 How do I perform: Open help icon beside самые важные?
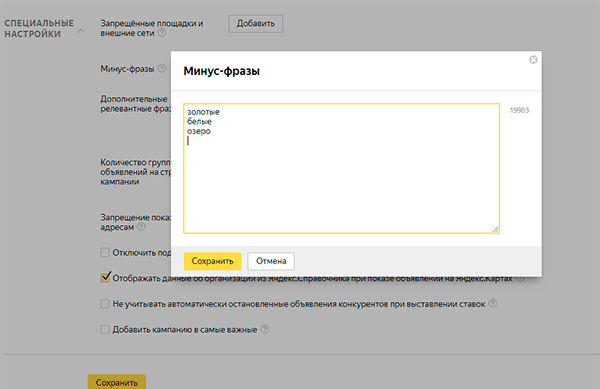pos(265,329)
